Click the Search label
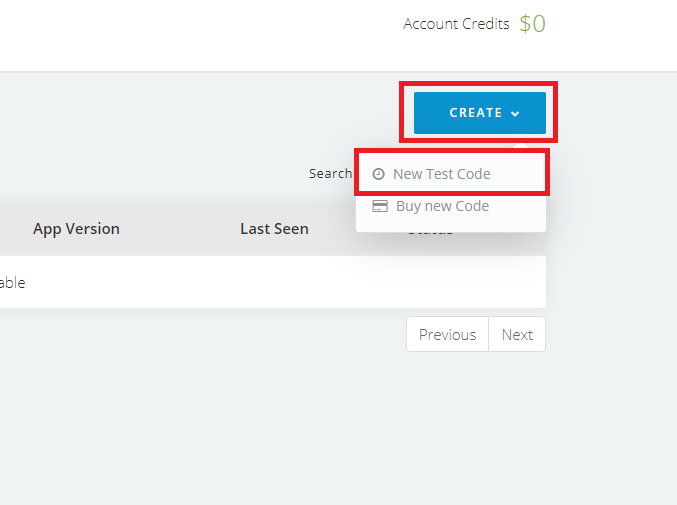The height and width of the screenshot is (505, 677). (x=330, y=174)
